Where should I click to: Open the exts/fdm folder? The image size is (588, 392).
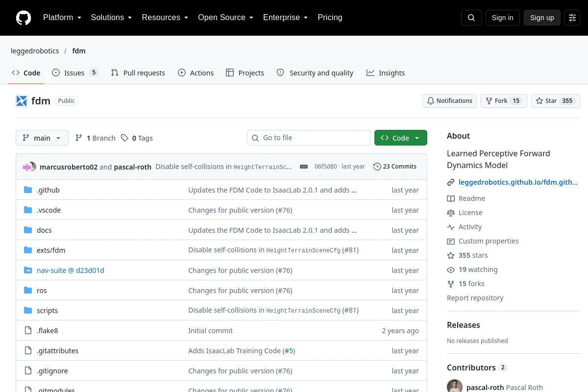pos(51,250)
